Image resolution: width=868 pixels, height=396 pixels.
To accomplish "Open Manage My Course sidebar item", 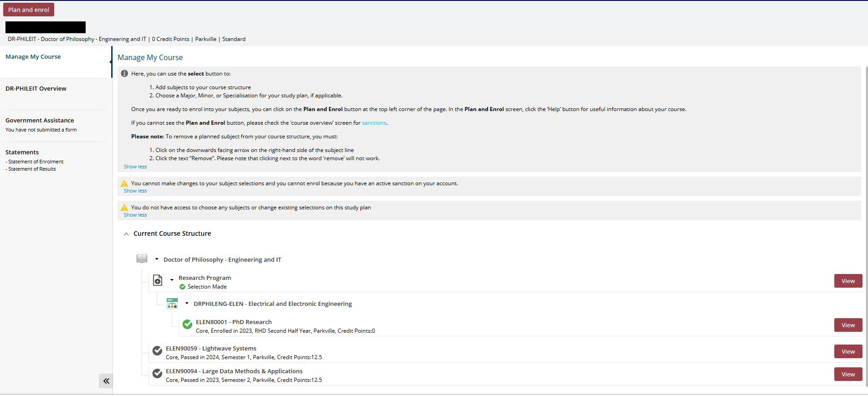I will pos(33,56).
